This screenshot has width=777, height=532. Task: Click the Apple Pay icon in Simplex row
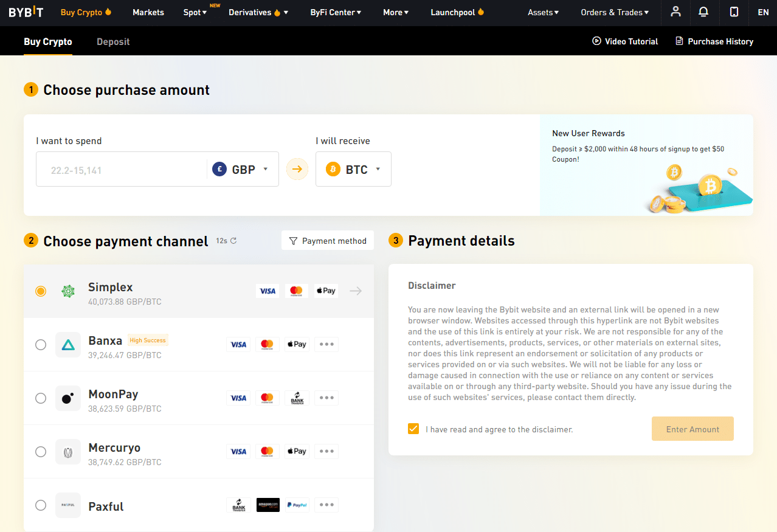pos(326,291)
